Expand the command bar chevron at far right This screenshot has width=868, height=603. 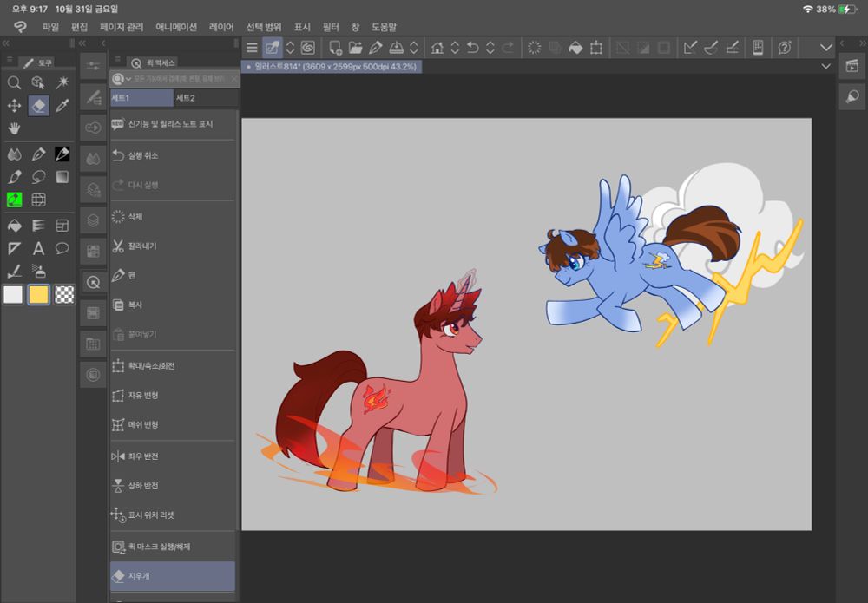coord(825,48)
